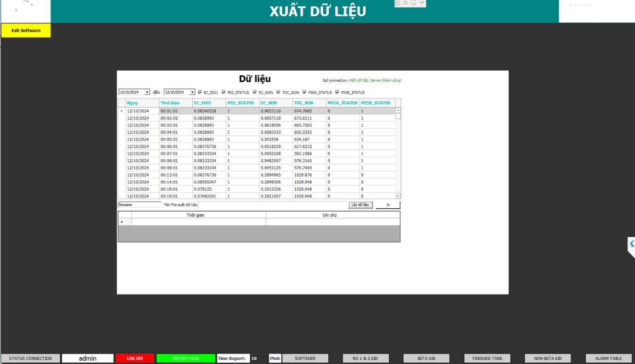Image resolution: width=635 pixels, height=364 pixels.
Task: Click the monitor display icon
Action: coord(413,3)
